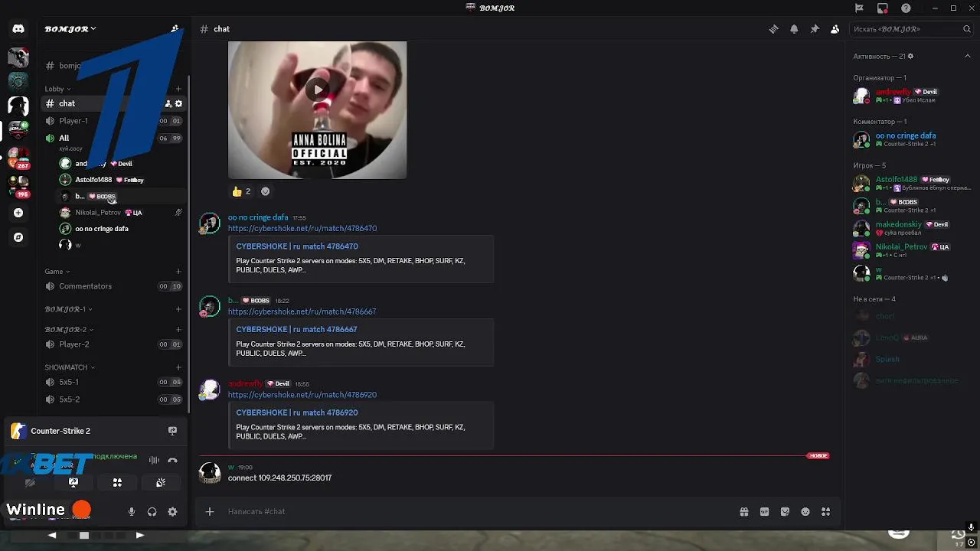Collapse the Активность panel chevron
This screenshot has width=980, height=551.
click(968, 56)
